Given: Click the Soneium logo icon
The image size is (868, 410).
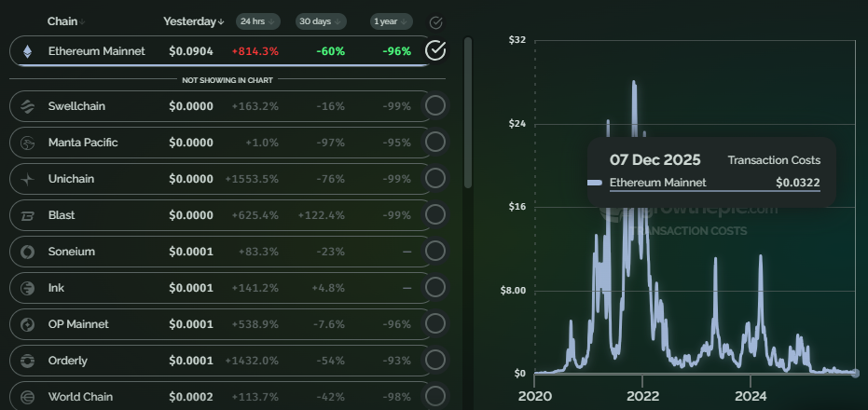Looking at the screenshot, I should 28,252.
